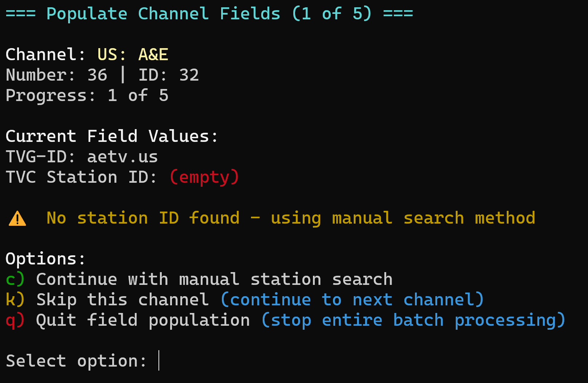The width and height of the screenshot is (588, 383).
Task: Click the 'Progress: 1 of 5' line
Action: (x=87, y=96)
